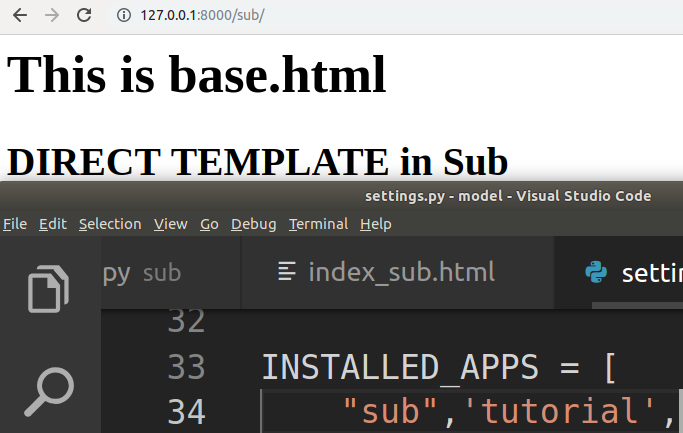Screen dimensions: 683x433
Task: Open the Explorer view in activity bar
Action: click(48, 288)
